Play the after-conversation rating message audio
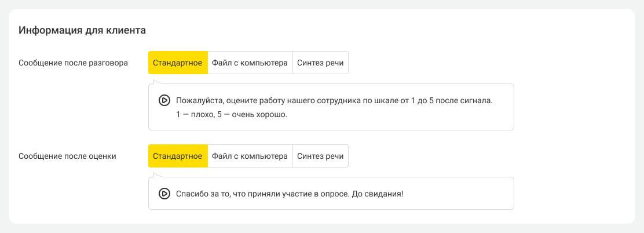 click(x=164, y=100)
